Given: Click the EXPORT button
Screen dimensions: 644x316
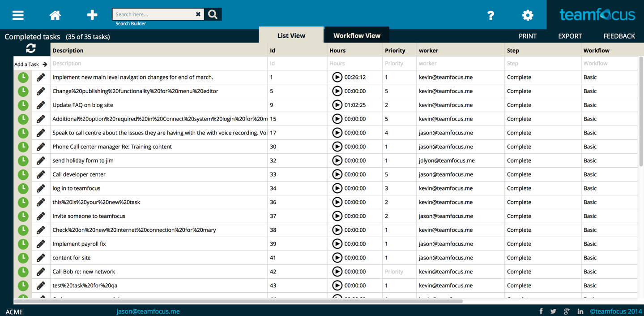Looking at the screenshot, I should point(570,36).
